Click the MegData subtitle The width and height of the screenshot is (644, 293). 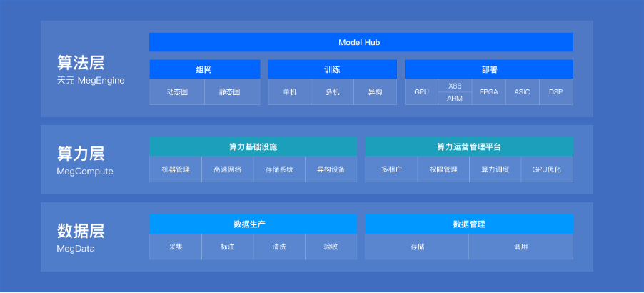(x=76, y=249)
